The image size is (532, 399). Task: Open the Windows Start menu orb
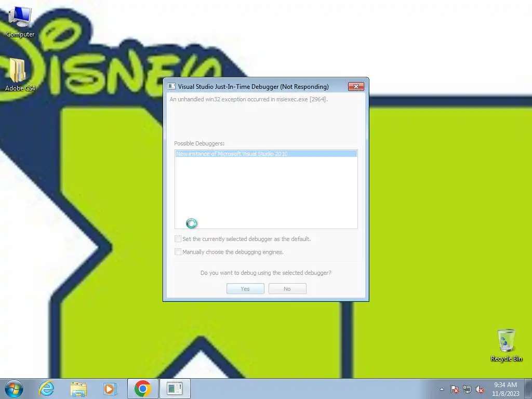click(x=14, y=389)
